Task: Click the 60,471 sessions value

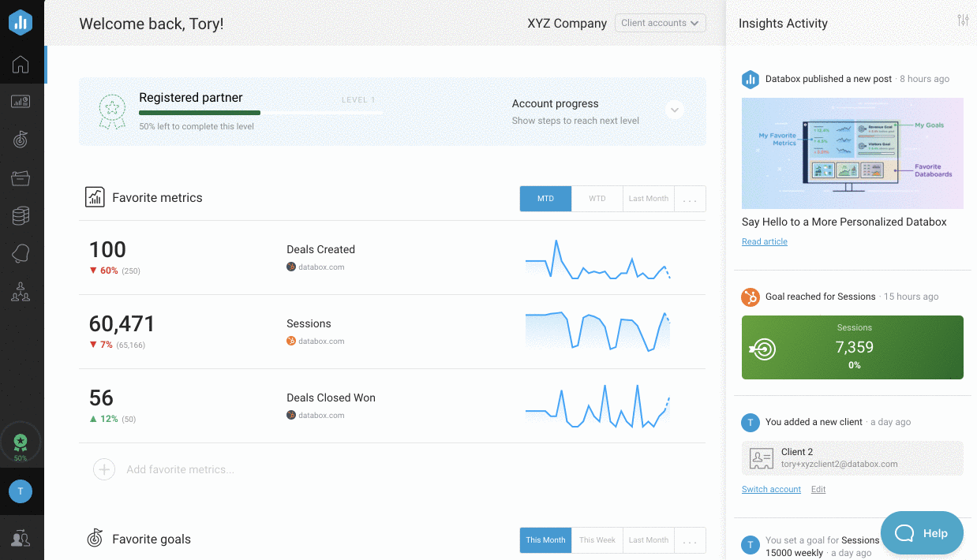Action: pos(122,323)
